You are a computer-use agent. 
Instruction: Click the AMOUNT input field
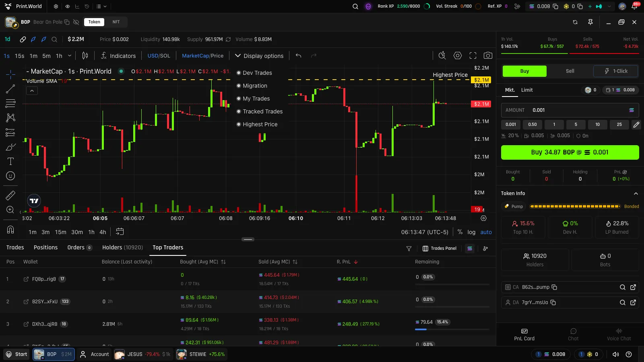click(570, 110)
